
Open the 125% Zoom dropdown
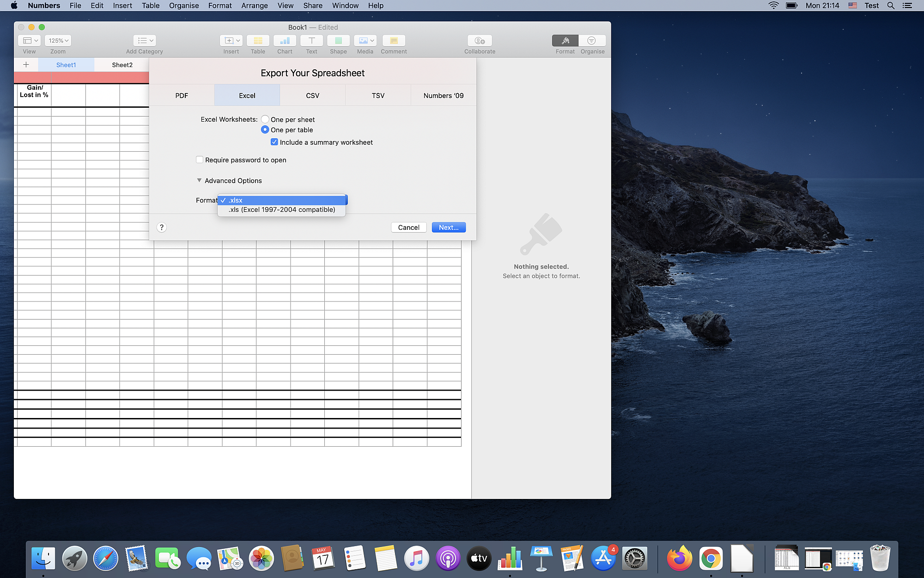coord(58,41)
